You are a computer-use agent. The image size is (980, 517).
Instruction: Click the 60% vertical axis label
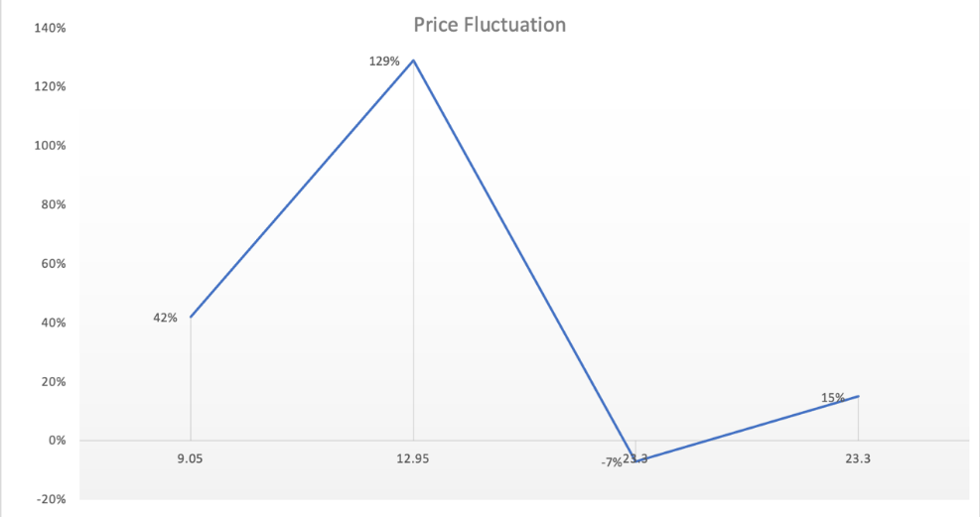point(54,264)
